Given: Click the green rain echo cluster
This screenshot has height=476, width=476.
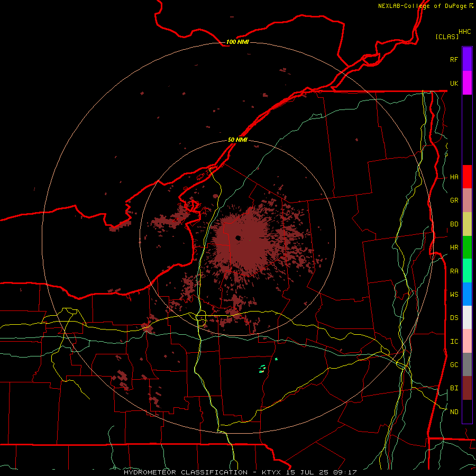Looking at the screenshot, I should pyautogui.click(x=262, y=369).
